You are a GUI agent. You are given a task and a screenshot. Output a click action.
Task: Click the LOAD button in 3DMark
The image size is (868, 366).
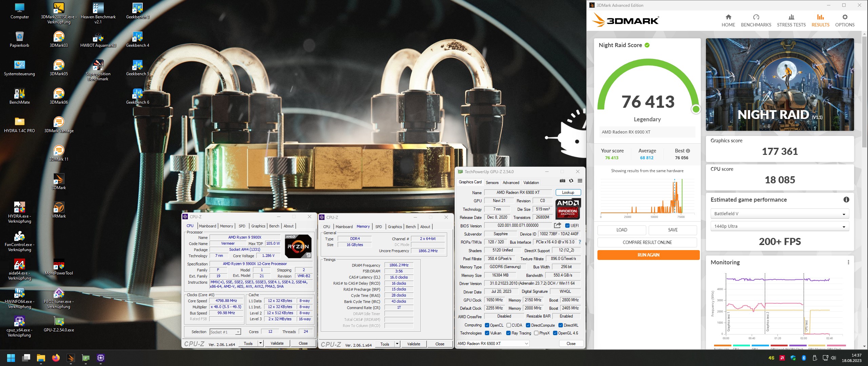[x=622, y=230]
